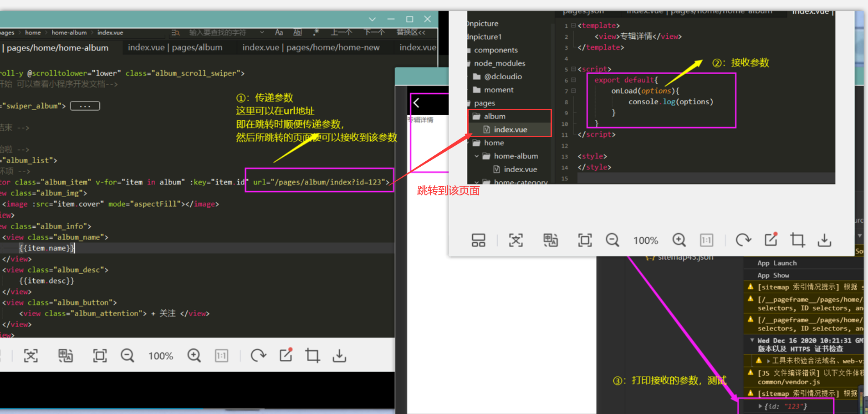Image resolution: width=868 pixels, height=414 pixels.
Task: Click home-album in the breadcrumb path
Action: [x=69, y=33]
